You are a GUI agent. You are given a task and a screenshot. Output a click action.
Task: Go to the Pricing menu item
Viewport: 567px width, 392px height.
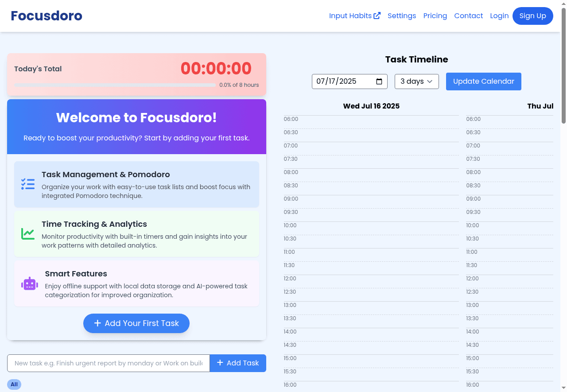click(435, 16)
